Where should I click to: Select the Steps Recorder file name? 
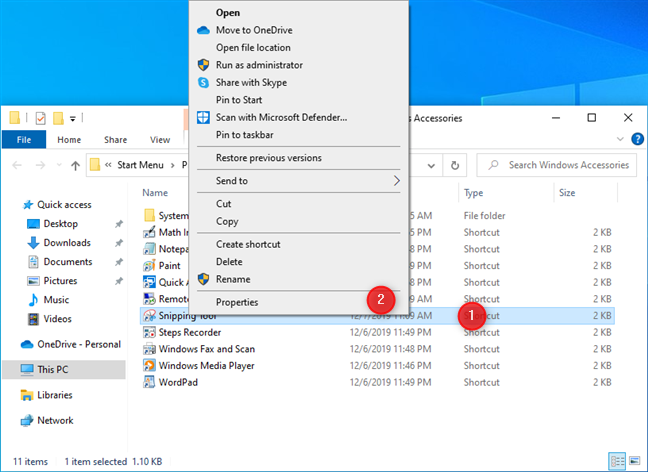coord(190,332)
